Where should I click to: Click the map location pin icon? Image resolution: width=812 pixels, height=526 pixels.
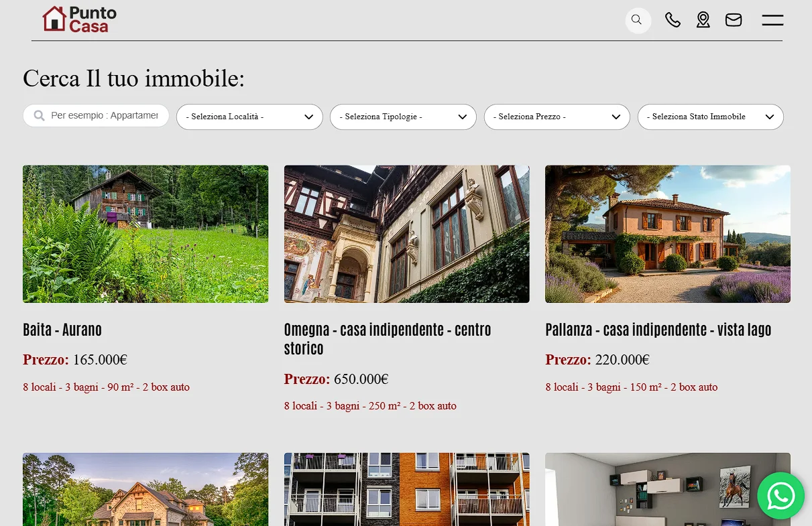click(x=703, y=20)
